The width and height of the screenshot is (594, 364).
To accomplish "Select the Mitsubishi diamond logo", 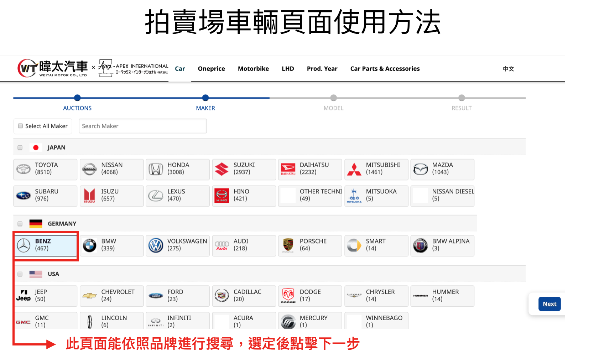I will click(x=354, y=169).
